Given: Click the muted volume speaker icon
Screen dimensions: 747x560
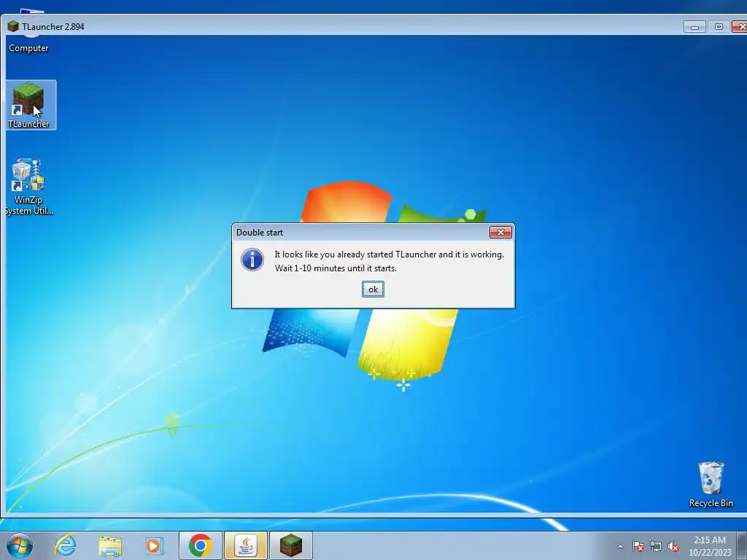Looking at the screenshot, I should 673,546.
